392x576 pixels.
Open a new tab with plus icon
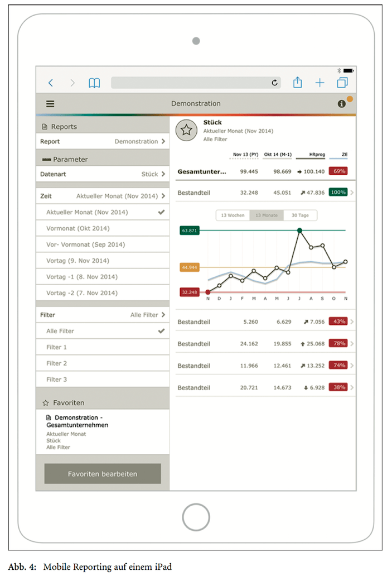coord(320,83)
